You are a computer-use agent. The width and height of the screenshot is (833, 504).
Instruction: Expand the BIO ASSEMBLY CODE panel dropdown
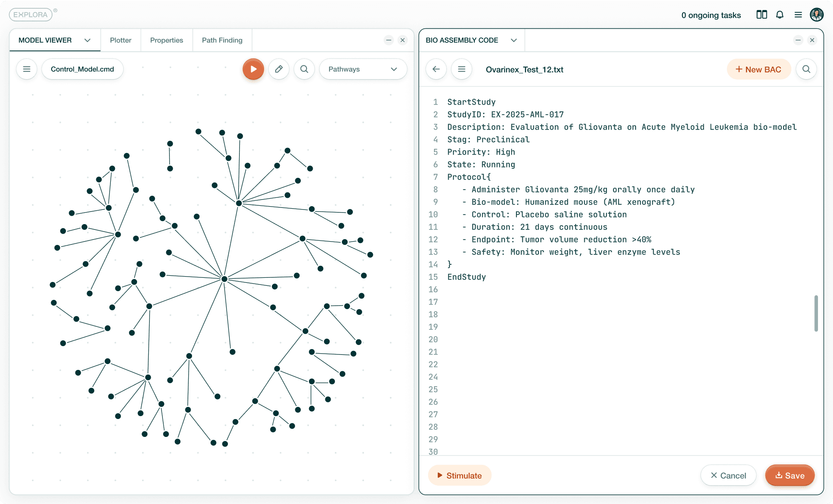514,40
